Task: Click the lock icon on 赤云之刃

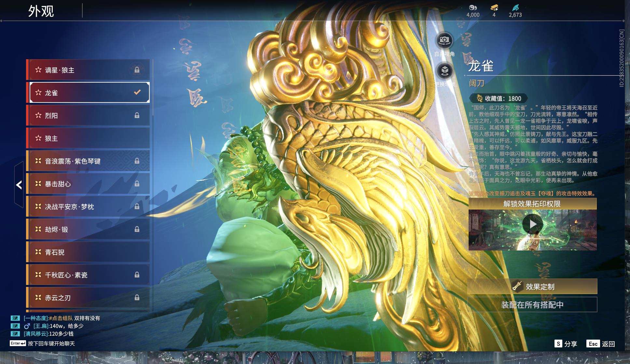Action: point(137,298)
